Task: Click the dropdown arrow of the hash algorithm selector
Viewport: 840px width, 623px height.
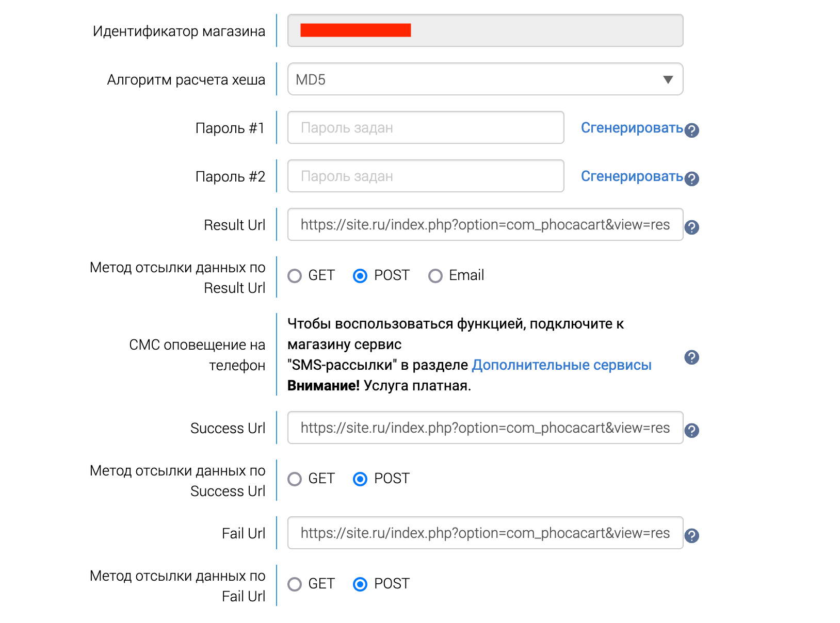Action: pos(668,79)
